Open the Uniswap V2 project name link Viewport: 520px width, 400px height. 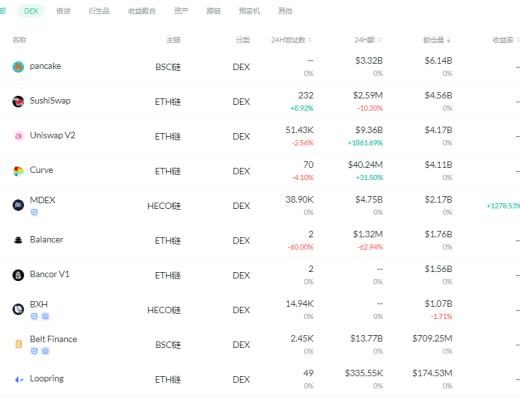[52, 135]
